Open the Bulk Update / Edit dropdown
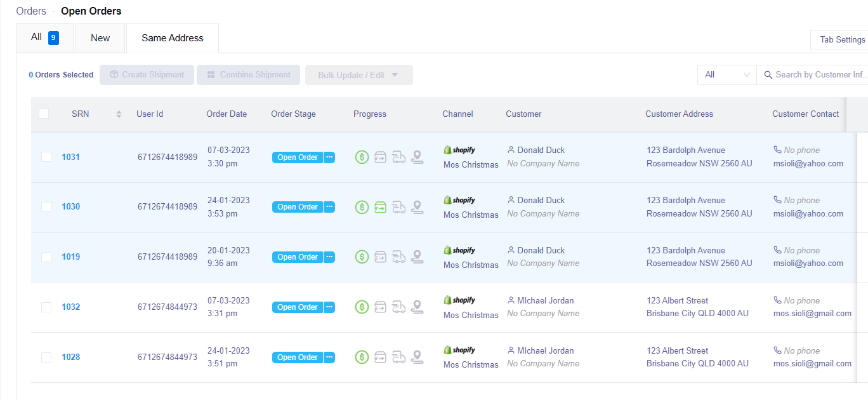The width and height of the screenshot is (868, 400). click(x=359, y=75)
